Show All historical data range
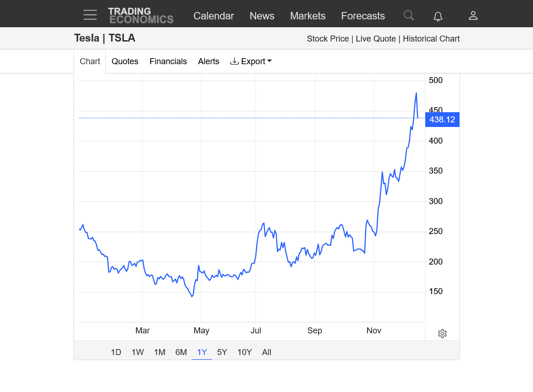 click(x=267, y=352)
